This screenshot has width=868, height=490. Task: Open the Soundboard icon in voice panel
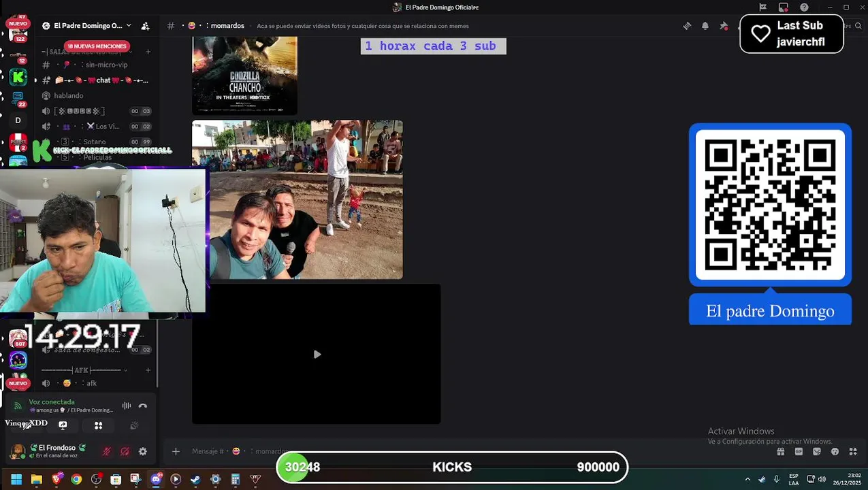click(134, 425)
